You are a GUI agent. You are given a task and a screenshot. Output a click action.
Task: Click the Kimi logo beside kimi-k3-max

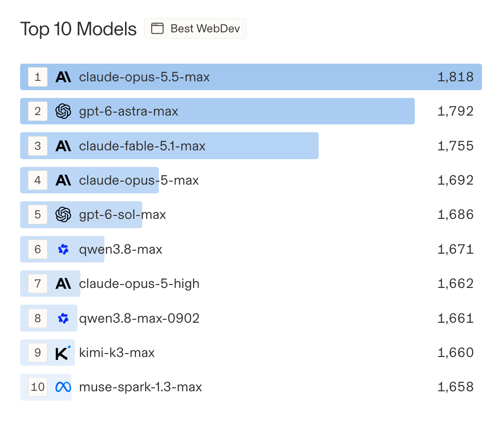tap(63, 353)
